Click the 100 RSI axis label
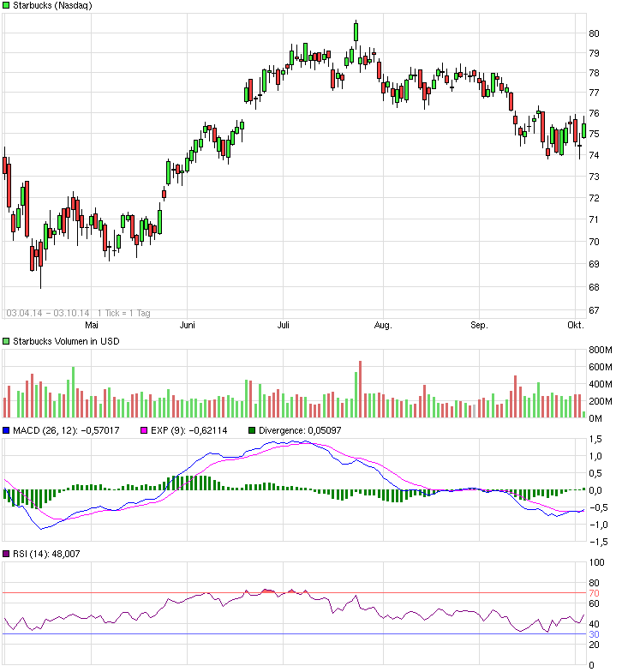This screenshot has height=672, width=622. (x=596, y=562)
